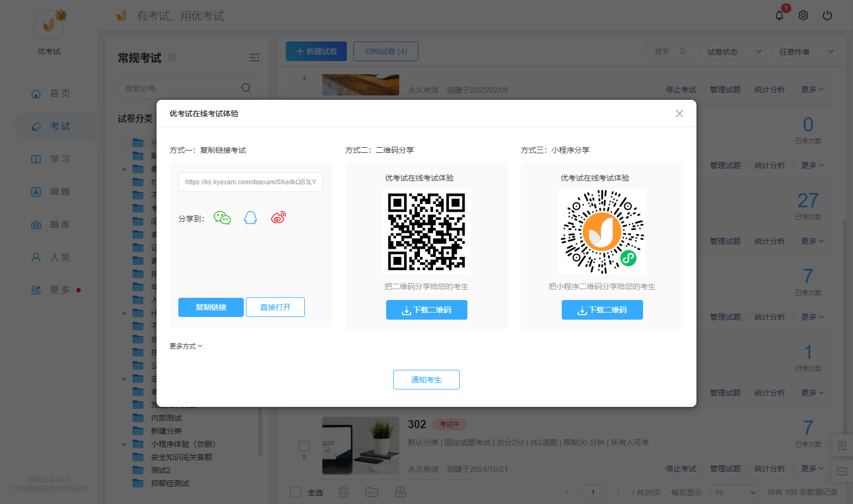Click the document floating icon at right edge
853x504 pixels.
(x=842, y=446)
